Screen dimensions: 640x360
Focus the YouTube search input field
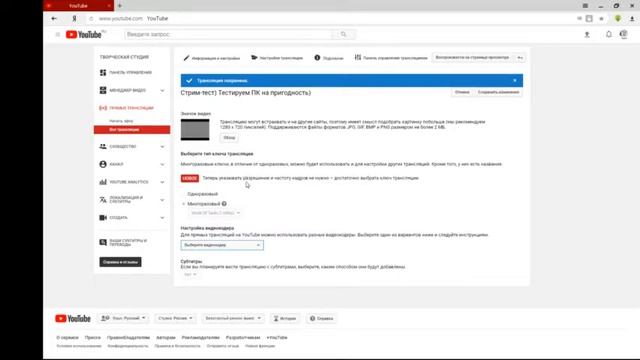click(x=229, y=35)
